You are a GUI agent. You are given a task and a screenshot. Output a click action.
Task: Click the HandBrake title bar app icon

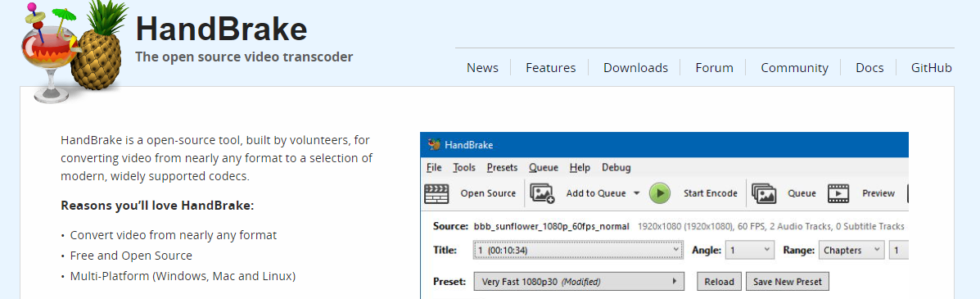click(x=434, y=144)
